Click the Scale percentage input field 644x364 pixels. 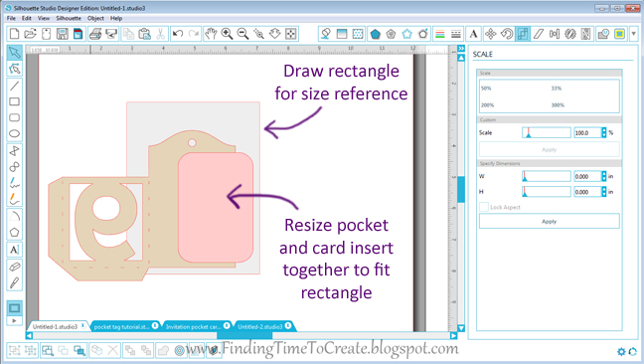click(x=587, y=132)
